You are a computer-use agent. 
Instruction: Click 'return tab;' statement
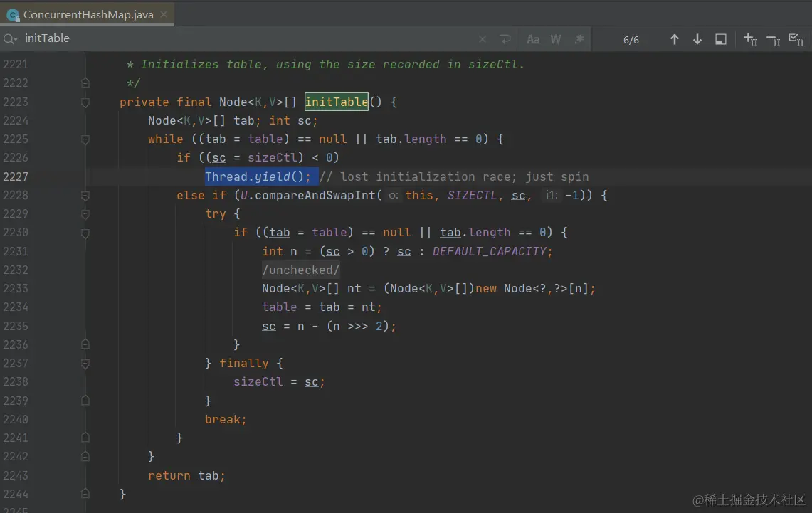(186, 475)
